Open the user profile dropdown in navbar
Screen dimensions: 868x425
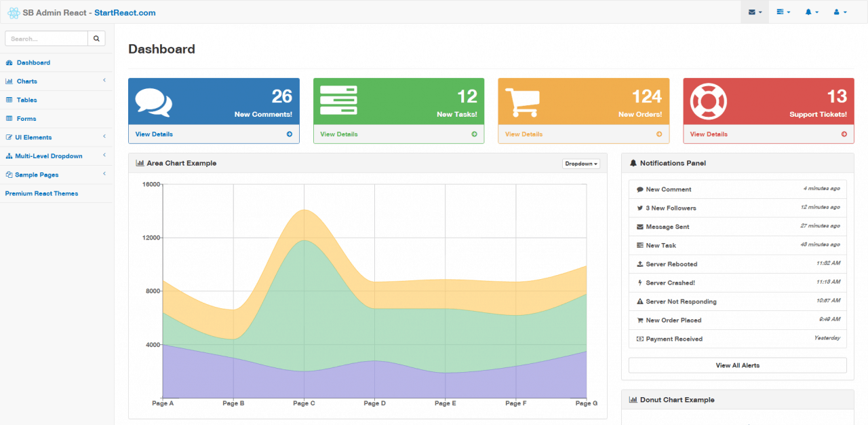(840, 12)
